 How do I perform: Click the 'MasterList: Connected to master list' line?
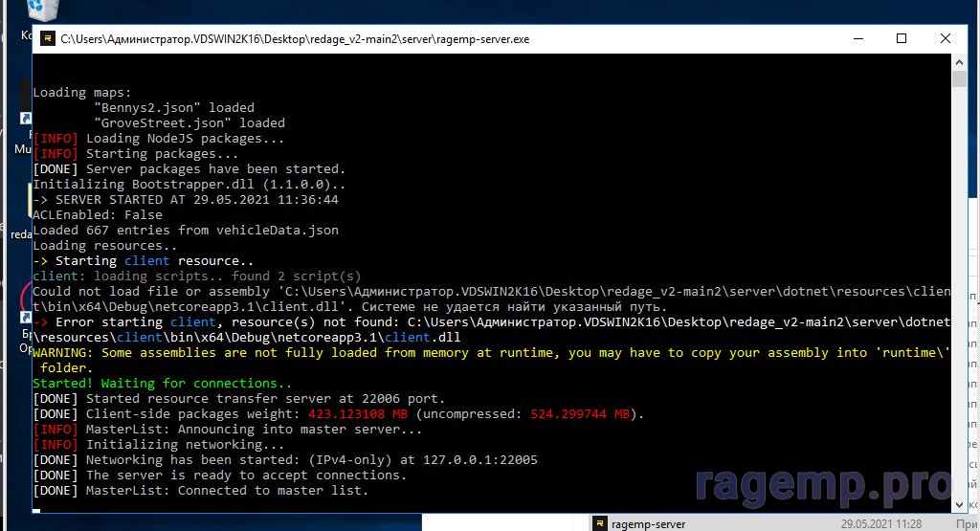[226, 491]
